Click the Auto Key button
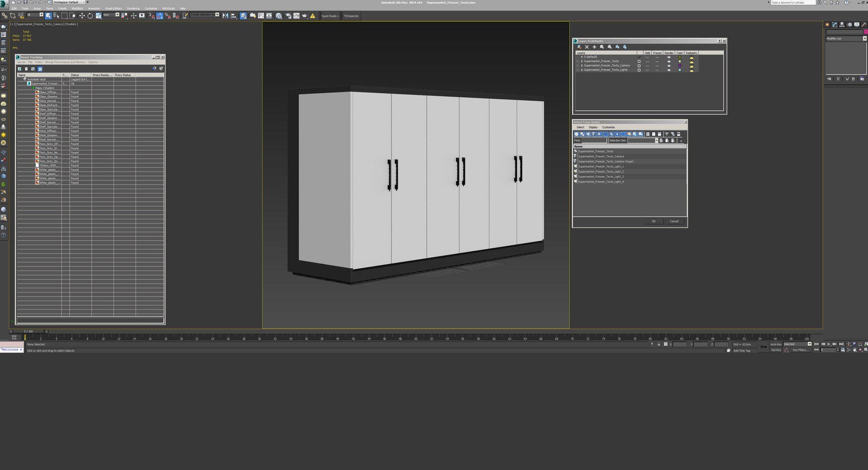Screen dimensions: 868x470 pyautogui.click(x=776, y=344)
